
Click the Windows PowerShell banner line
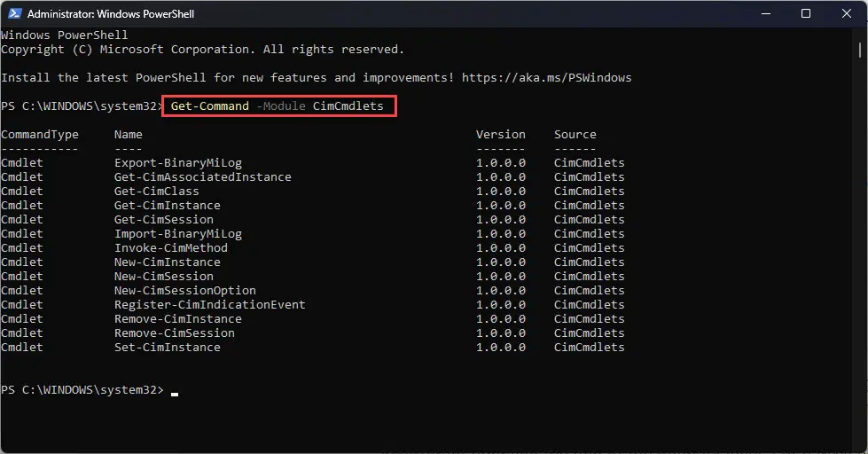pyautogui.click(x=64, y=35)
